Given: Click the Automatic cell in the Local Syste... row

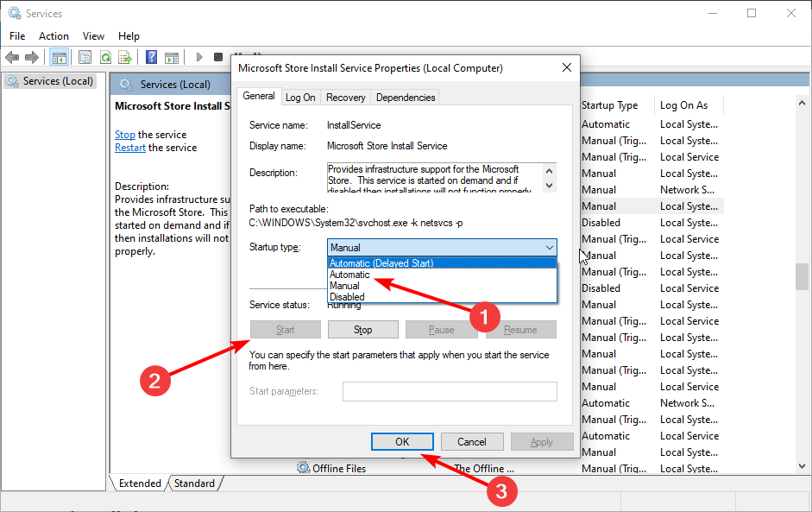Looking at the screenshot, I should coord(606,124).
